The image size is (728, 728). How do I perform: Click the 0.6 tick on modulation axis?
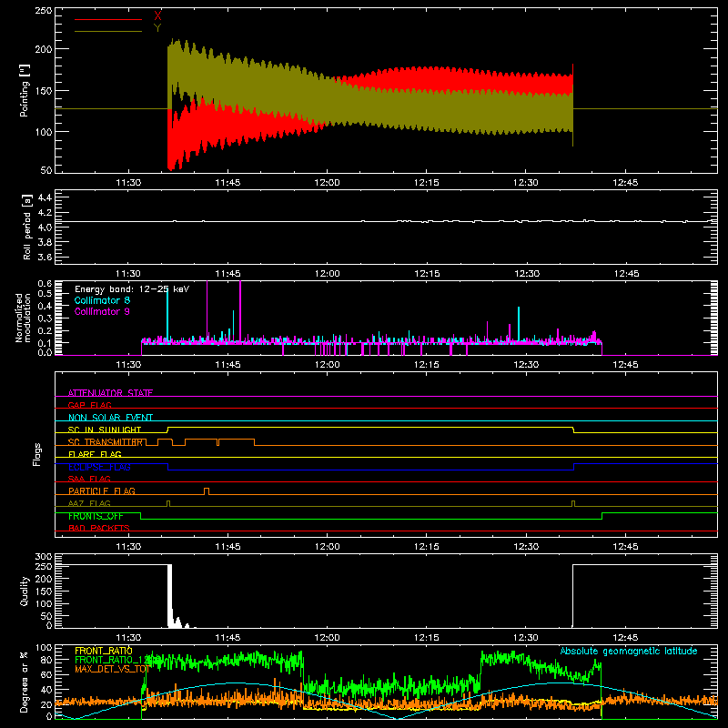pos(45,283)
